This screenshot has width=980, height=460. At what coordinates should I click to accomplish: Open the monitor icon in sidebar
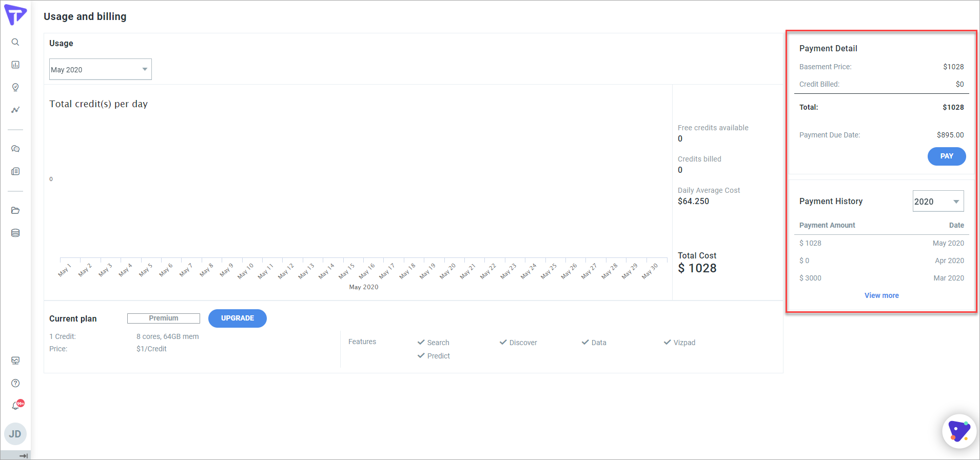tap(15, 361)
